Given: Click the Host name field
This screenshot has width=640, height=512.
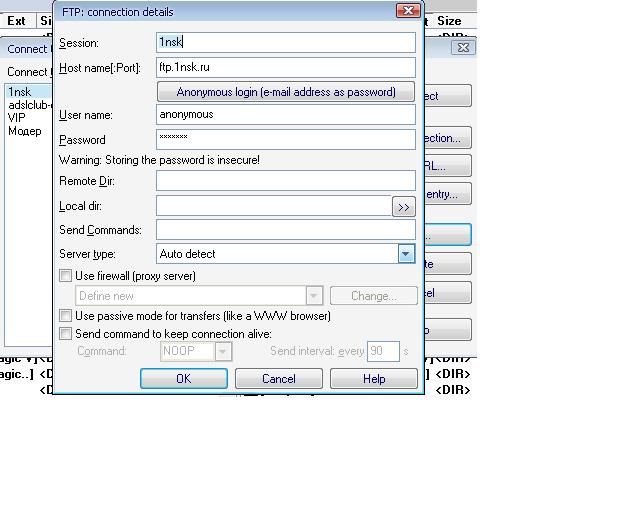Looking at the screenshot, I should [x=286, y=68].
